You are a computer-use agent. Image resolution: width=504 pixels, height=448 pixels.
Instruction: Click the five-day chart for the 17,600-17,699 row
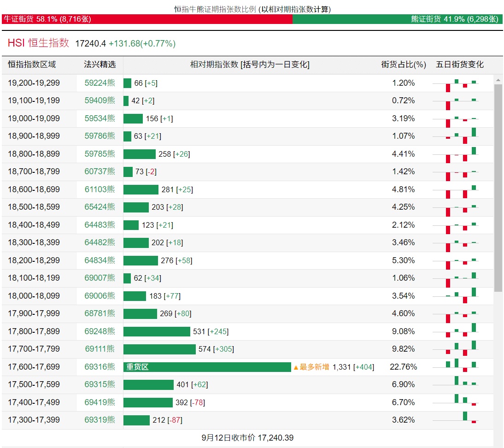pos(461,367)
